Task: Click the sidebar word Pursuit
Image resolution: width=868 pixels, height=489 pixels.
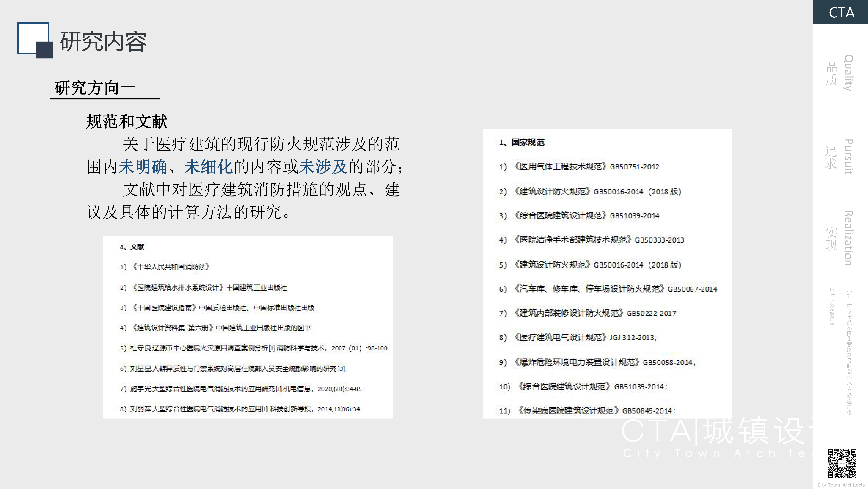Action: [x=848, y=157]
